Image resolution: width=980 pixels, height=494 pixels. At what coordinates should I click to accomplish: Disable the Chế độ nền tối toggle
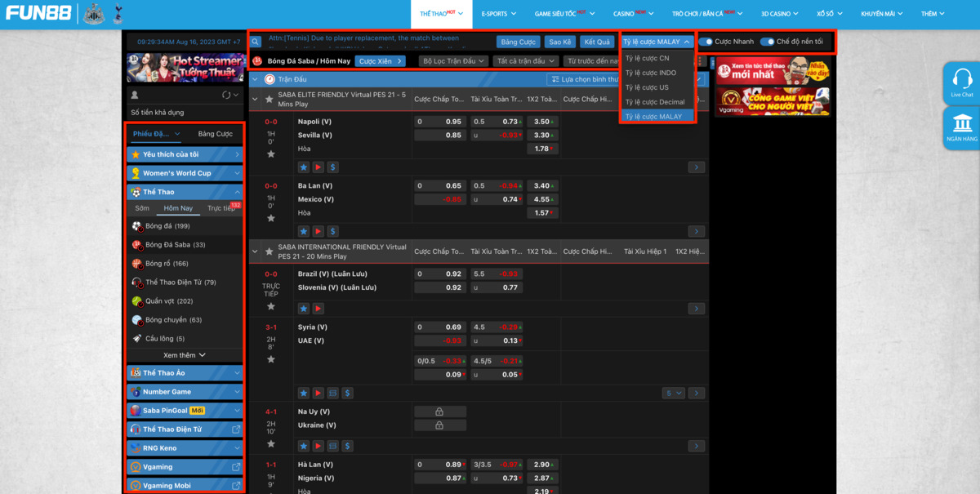767,42
